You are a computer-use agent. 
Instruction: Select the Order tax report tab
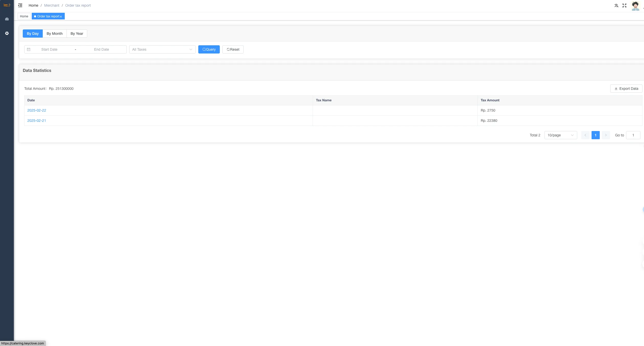coord(48,16)
